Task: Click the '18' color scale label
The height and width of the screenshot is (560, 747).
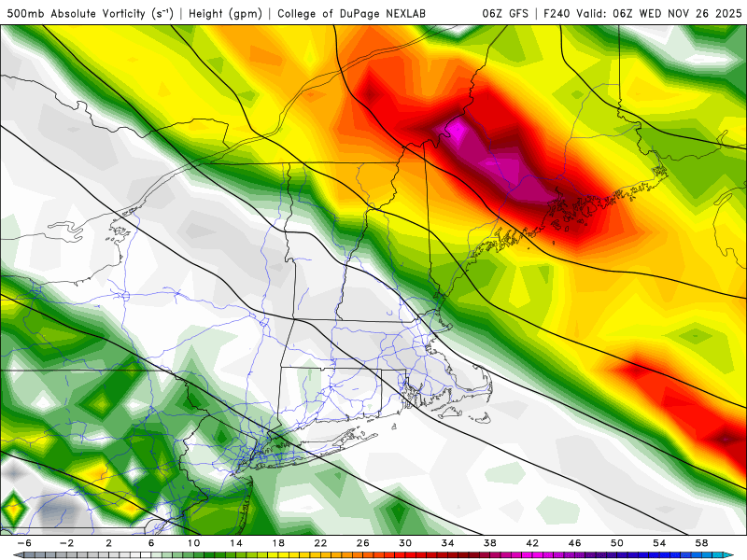Action: tap(278, 543)
